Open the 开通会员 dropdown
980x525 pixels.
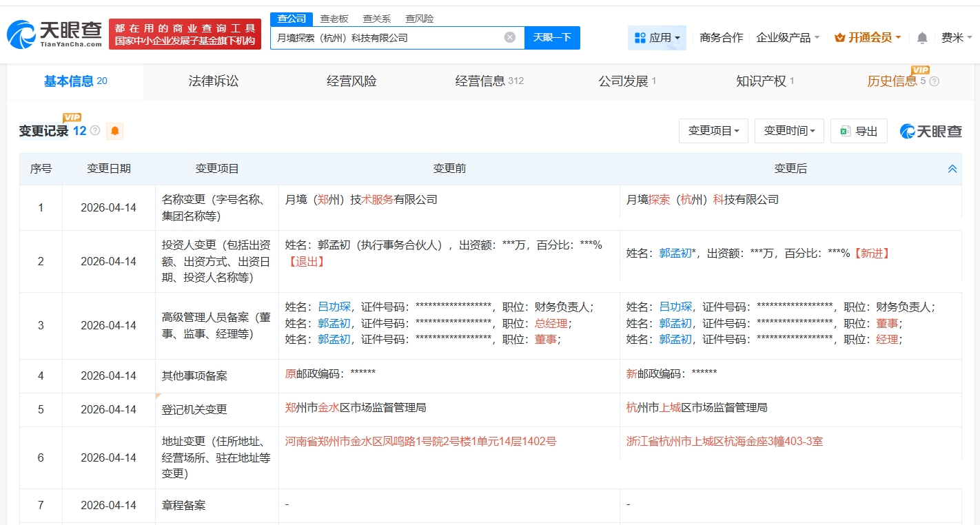pyautogui.click(x=868, y=38)
